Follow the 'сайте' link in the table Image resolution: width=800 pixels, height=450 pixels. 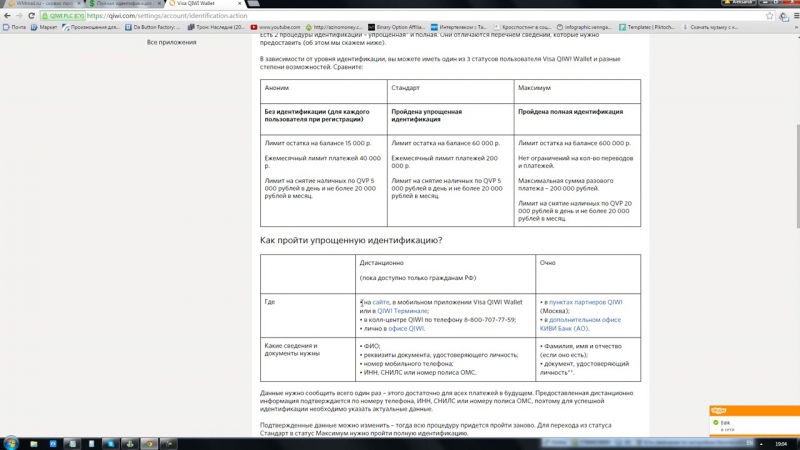[x=381, y=301]
